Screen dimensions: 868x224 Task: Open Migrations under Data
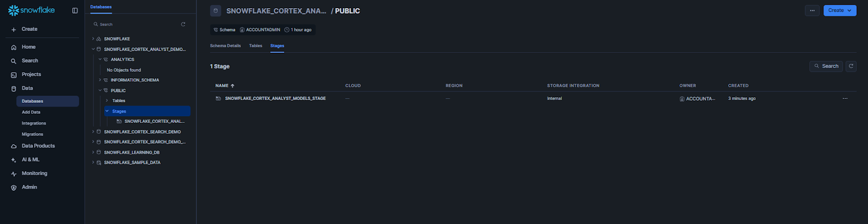33,134
